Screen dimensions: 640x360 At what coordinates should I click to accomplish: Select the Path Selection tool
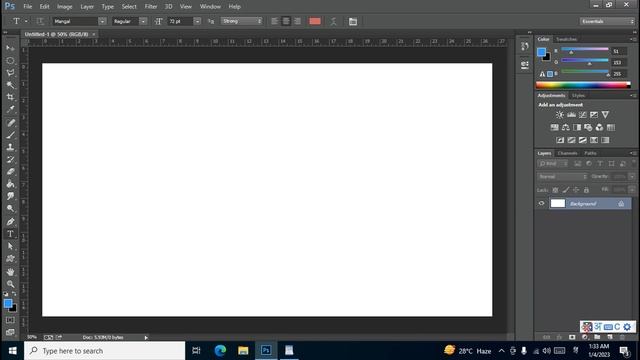[10, 246]
